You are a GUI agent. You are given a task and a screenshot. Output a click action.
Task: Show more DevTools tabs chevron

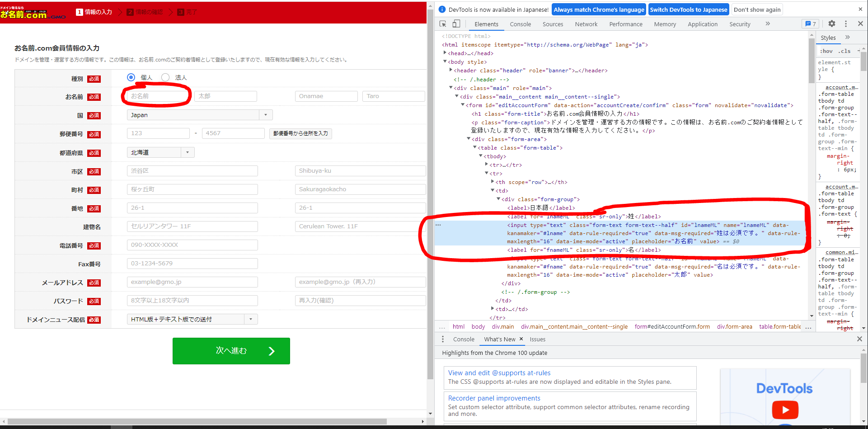click(x=768, y=24)
